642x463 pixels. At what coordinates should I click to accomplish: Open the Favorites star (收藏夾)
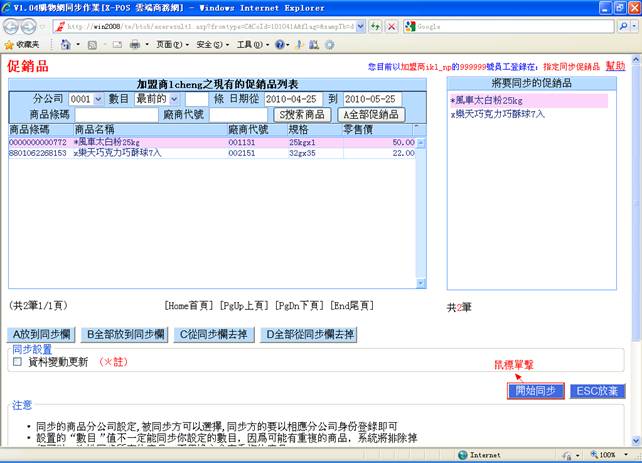click(22, 45)
